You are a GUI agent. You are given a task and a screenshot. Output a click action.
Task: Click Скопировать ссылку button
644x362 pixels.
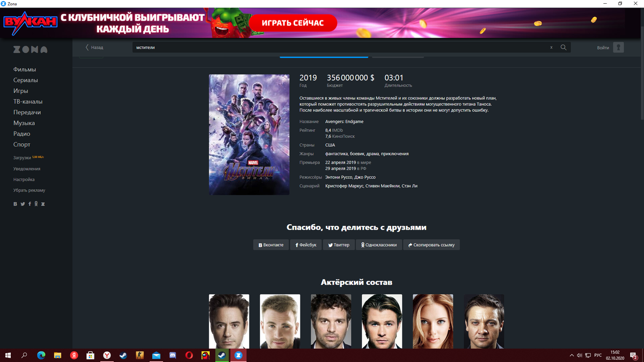[431, 245]
